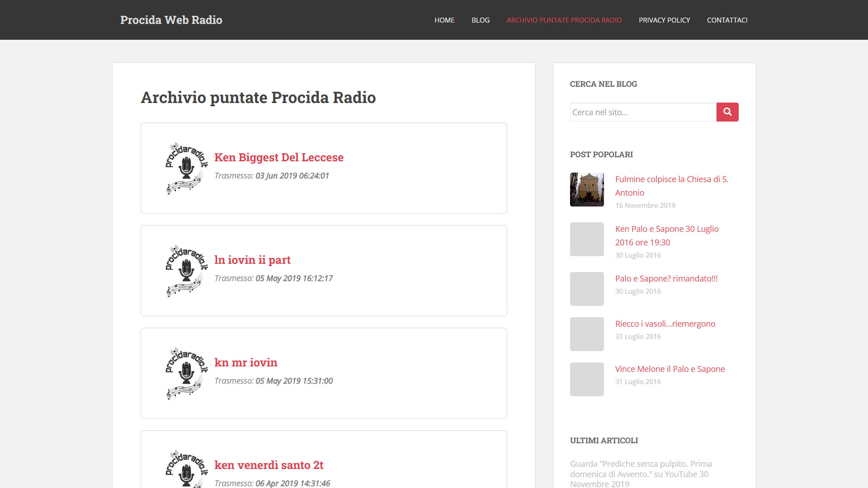Open the church thumbnail for the Fulmine post
Viewport: 868px width, 488px height.
[587, 189]
